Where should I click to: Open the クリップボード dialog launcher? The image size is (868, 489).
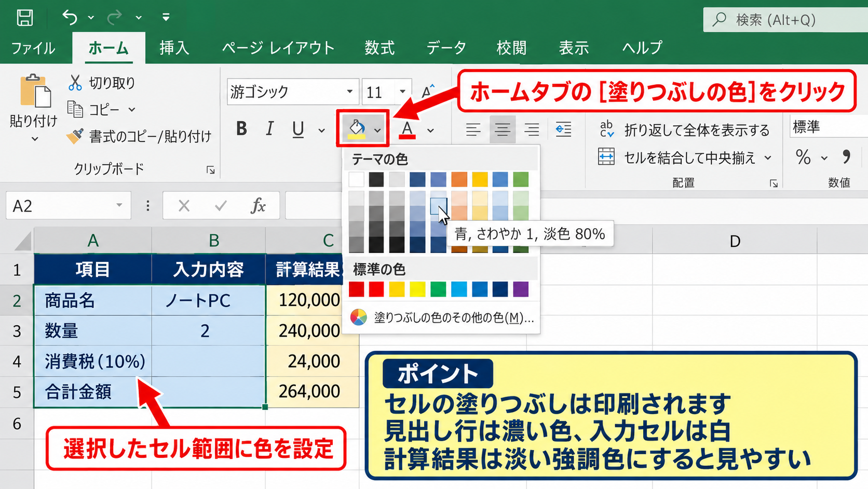point(210,170)
